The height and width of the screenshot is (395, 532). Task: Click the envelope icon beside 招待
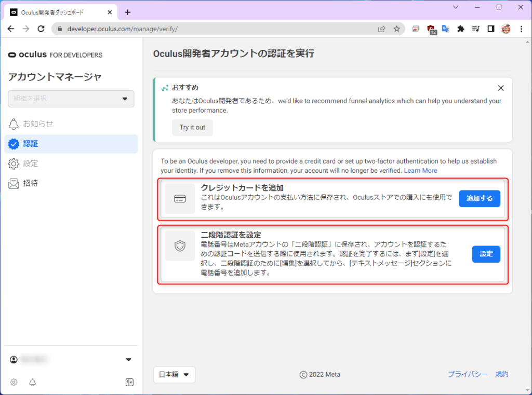14,183
